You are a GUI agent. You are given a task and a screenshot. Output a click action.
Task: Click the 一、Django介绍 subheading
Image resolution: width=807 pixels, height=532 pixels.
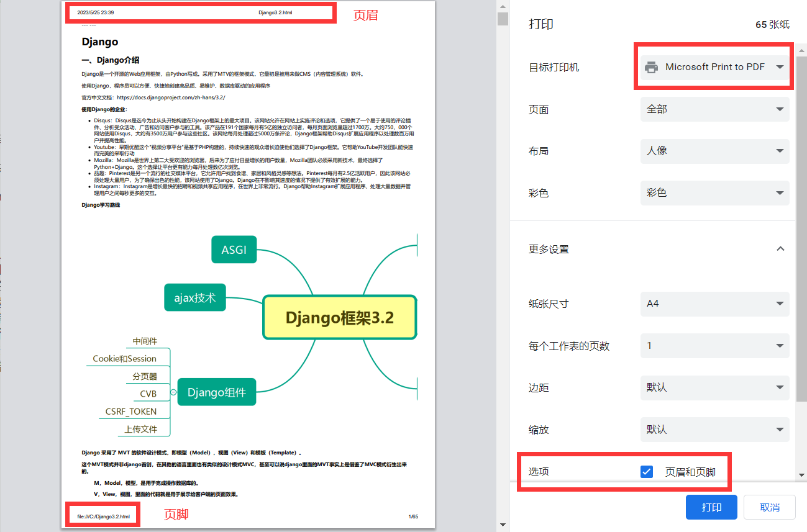point(111,60)
